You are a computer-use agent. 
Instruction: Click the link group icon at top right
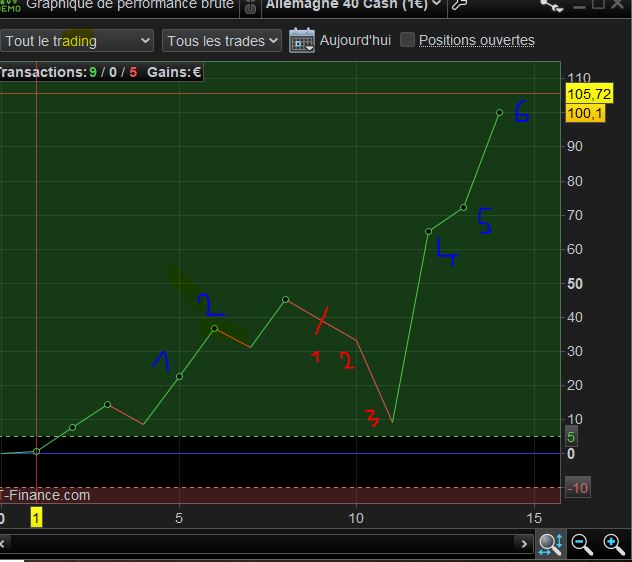tap(552, 6)
